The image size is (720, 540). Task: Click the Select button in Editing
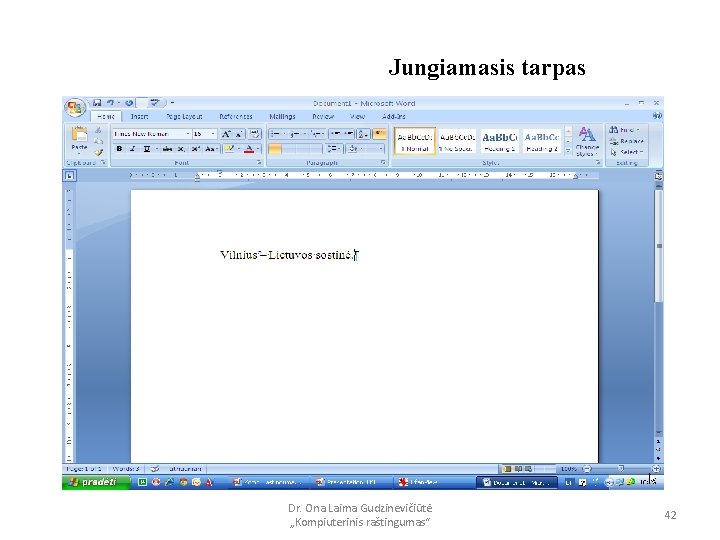[627, 152]
